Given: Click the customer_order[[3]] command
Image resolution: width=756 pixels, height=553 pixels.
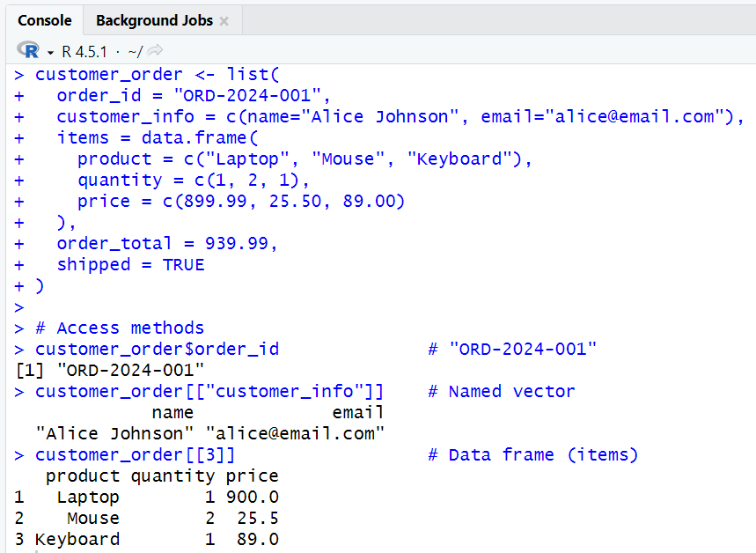Looking at the screenshot, I should pos(134,454).
